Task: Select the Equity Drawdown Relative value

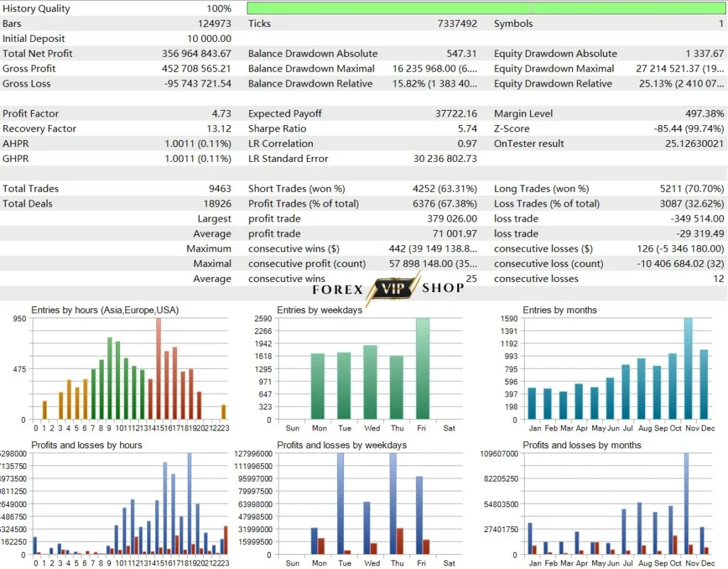Action: point(681,84)
